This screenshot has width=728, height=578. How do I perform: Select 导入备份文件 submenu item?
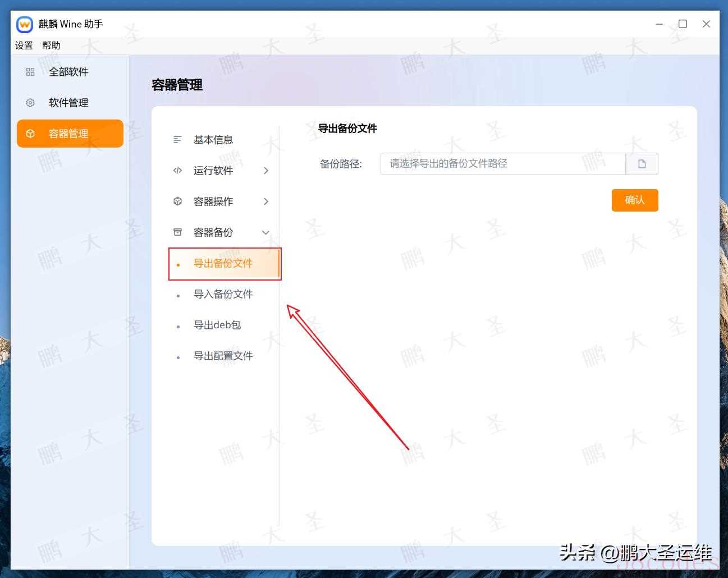(x=223, y=294)
